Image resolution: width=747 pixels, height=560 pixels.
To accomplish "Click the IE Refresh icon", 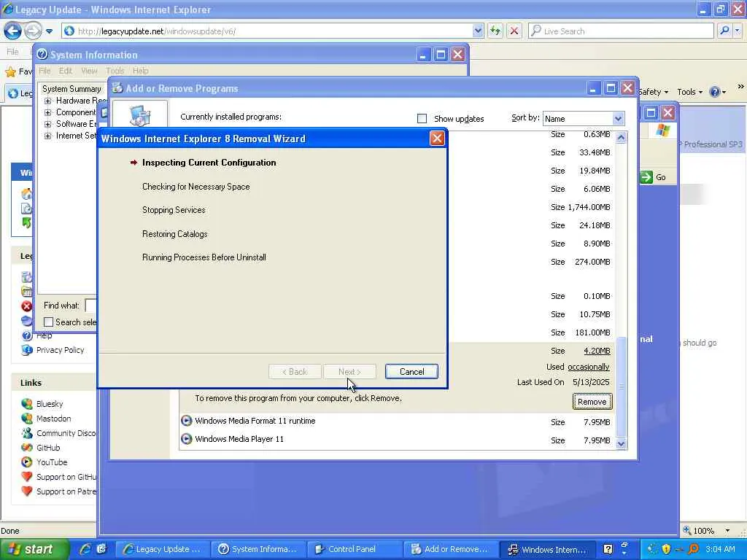I will 495,31.
